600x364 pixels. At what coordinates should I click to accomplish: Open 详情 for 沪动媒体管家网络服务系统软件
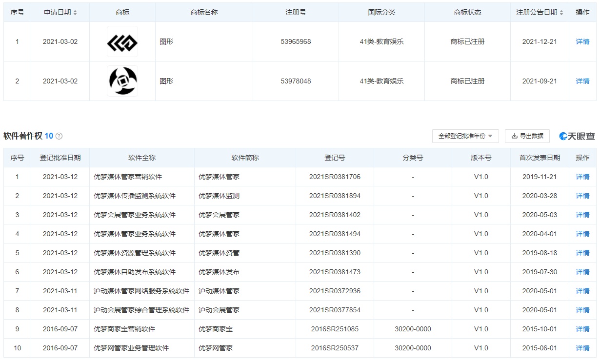point(582,291)
